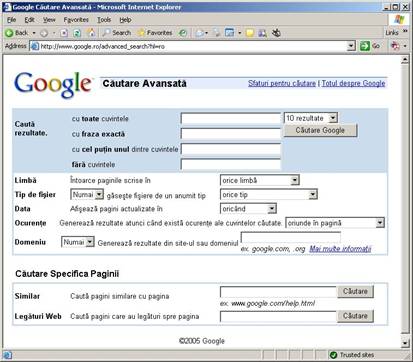The width and height of the screenshot is (413, 362).
Task: Open the Edit menu
Action: (x=29, y=20)
